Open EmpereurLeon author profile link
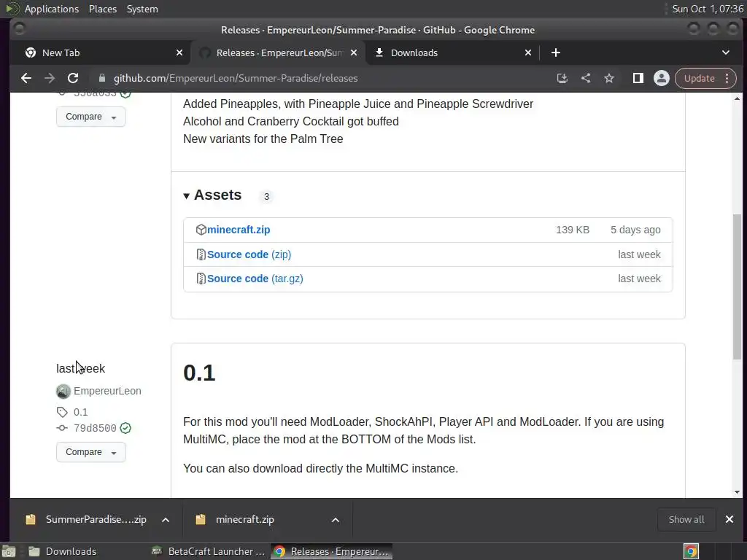Viewport: 747px width, 560px height. [x=107, y=391]
